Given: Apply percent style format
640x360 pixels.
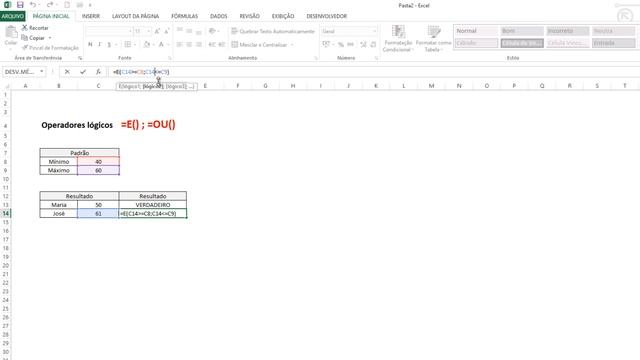Looking at the screenshot, I should point(341,44).
